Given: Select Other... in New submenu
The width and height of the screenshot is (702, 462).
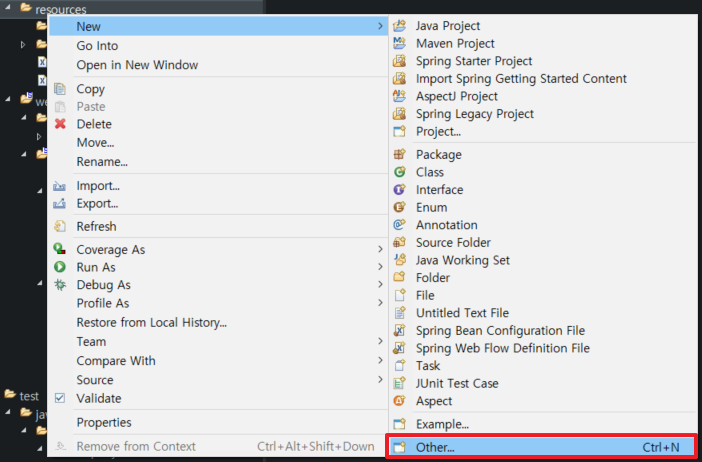Looking at the screenshot, I should click(542, 447).
